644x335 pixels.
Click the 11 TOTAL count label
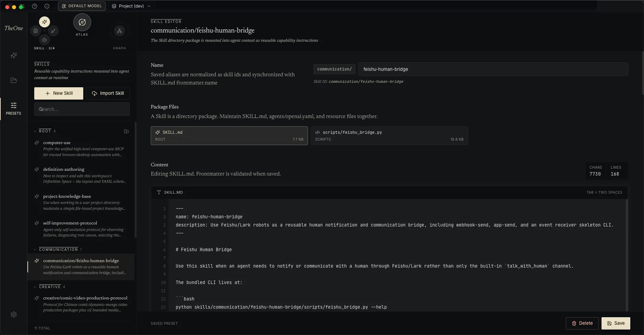pyautogui.click(x=42, y=328)
